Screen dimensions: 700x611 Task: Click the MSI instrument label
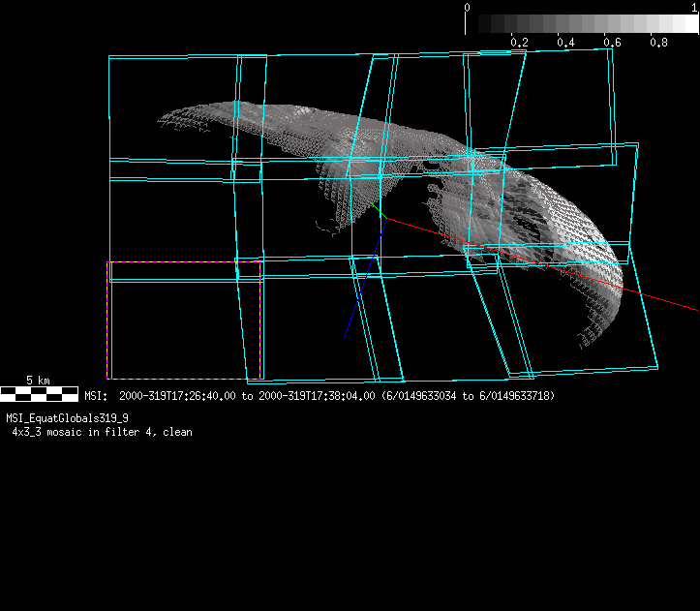(94, 396)
